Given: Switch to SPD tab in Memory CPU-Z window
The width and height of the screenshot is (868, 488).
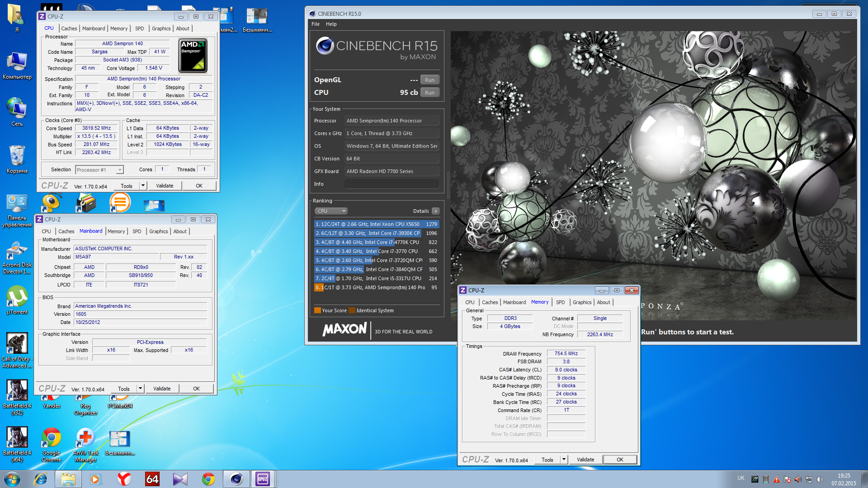Looking at the screenshot, I should pyautogui.click(x=560, y=302).
